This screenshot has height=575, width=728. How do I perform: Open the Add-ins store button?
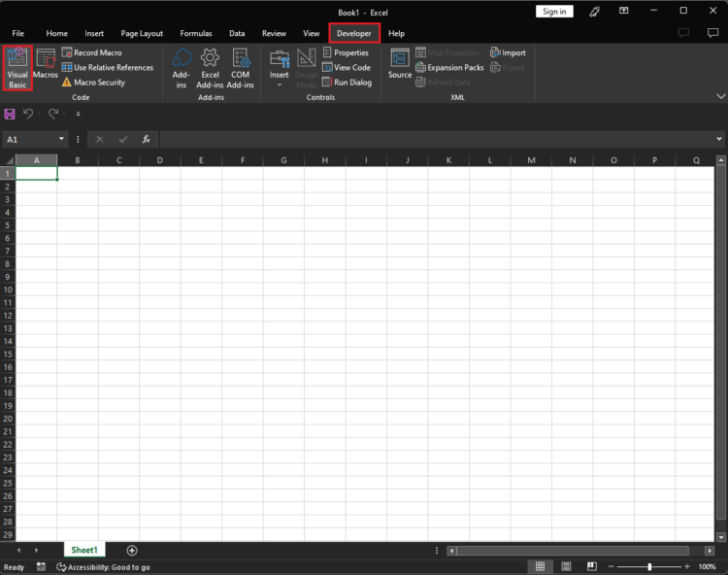(x=182, y=68)
